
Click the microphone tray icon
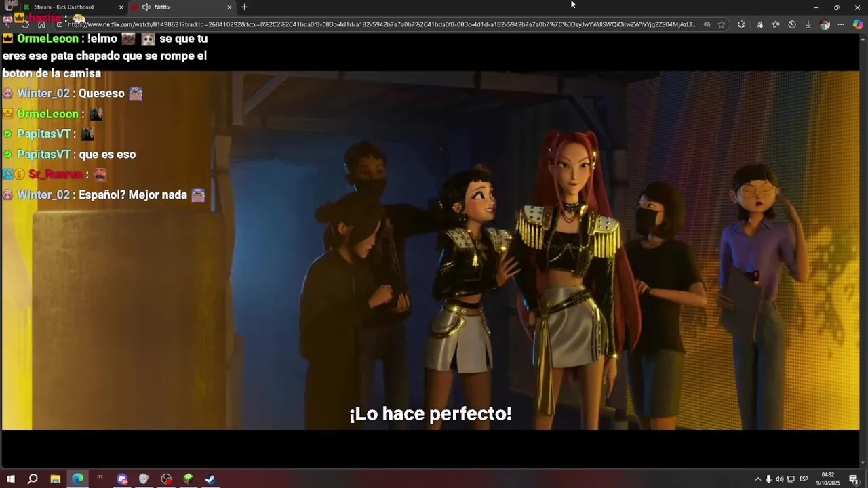click(768, 479)
